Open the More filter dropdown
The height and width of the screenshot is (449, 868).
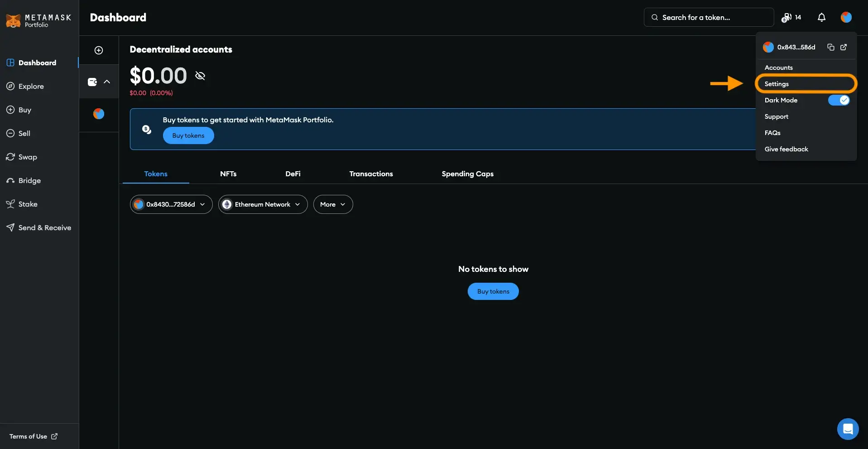click(333, 204)
